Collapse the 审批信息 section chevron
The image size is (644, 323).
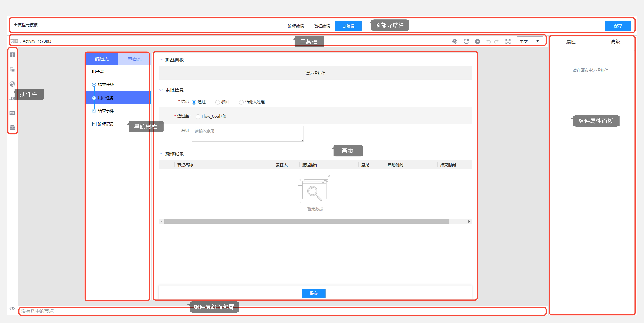coord(161,90)
